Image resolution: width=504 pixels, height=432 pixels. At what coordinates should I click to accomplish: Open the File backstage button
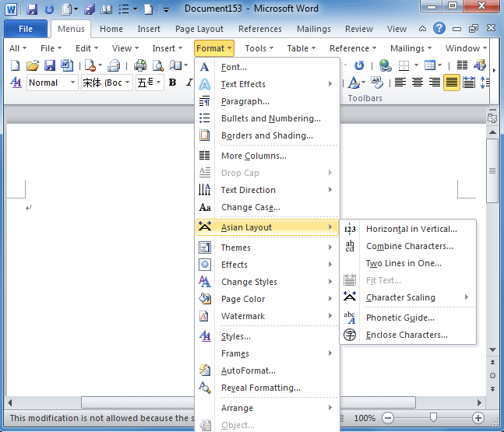26,29
